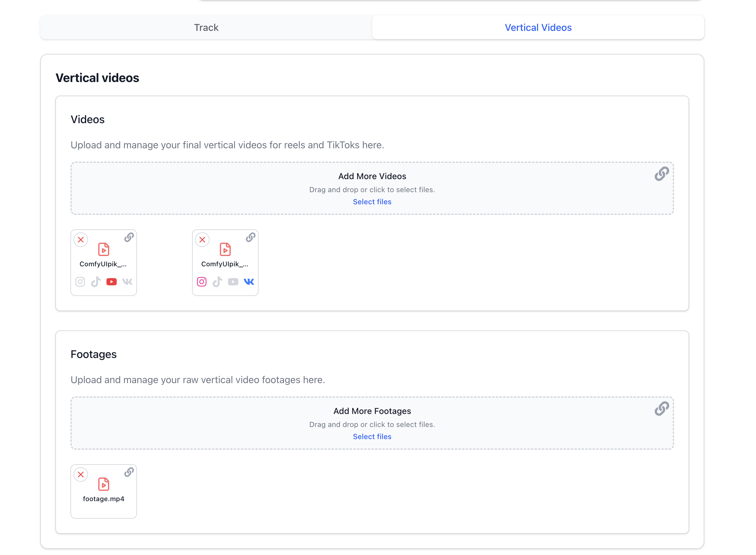Toggle TikTok on first video card
756x555 pixels.
(x=96, y=281)
